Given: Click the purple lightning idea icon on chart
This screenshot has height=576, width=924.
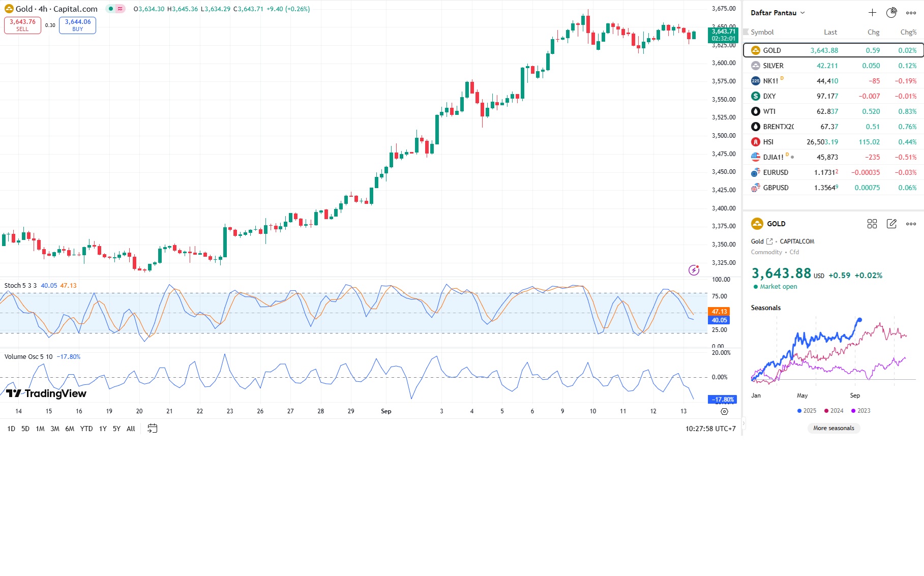Looking at the screenshot, I should point(694,270).
